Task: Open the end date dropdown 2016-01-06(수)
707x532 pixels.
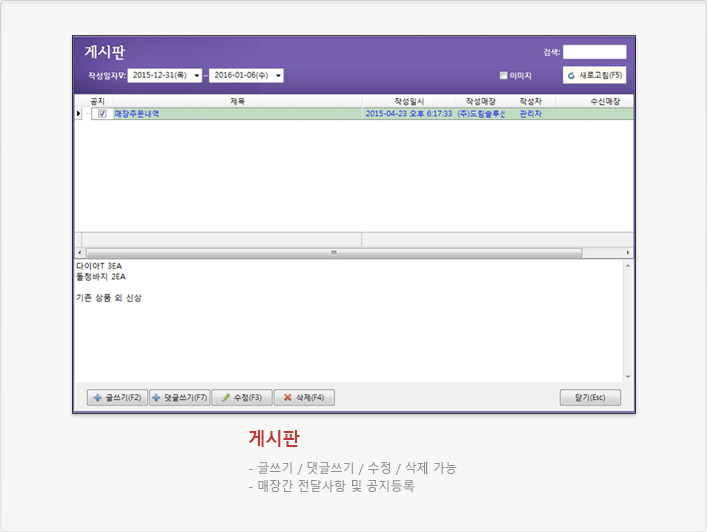Action: [279, 75]
